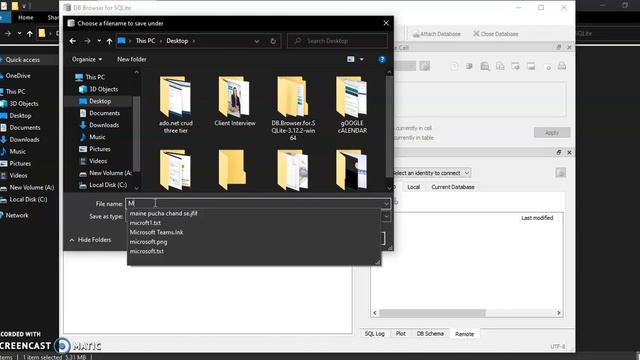Choose microft1.txt suggestion

[x=145, y=223]
